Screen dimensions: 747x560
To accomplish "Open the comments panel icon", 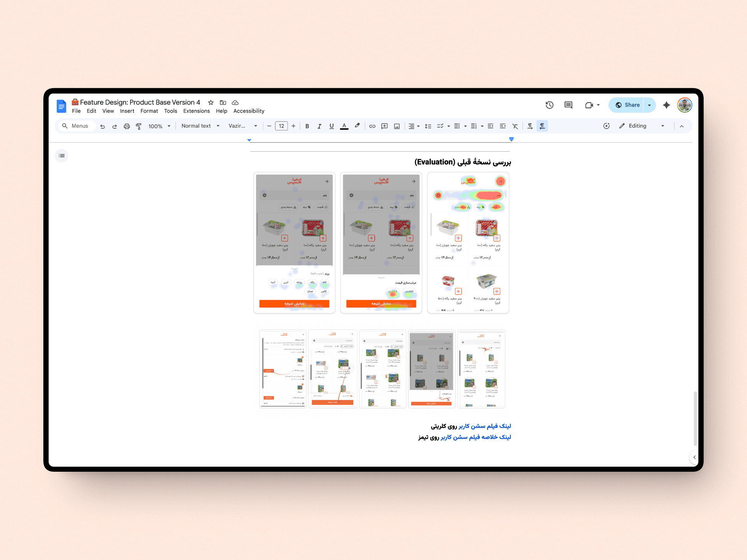I will click(x=568, y=105).
